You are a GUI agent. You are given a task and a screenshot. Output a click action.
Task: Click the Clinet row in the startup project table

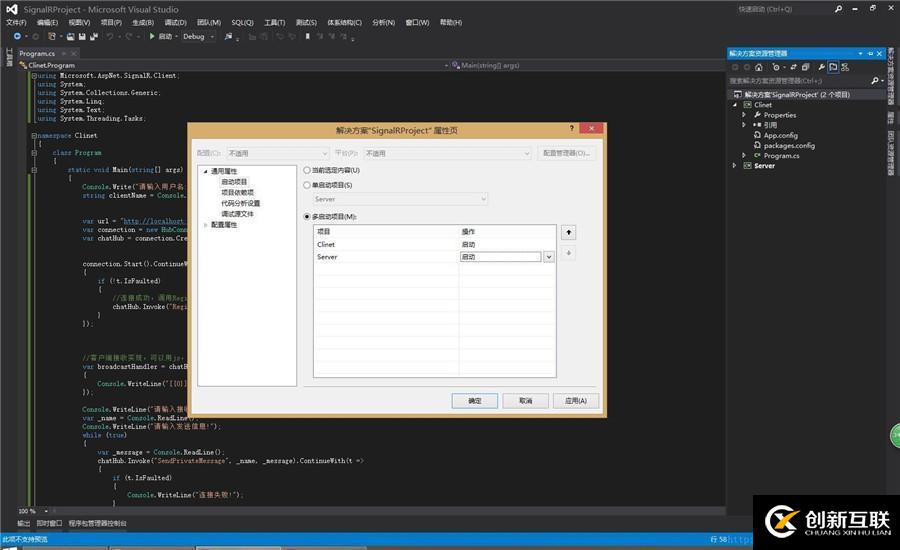pos(435,245)
